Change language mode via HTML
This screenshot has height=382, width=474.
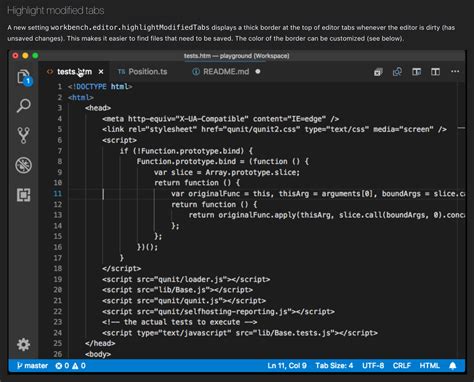(x=429, y=366)
